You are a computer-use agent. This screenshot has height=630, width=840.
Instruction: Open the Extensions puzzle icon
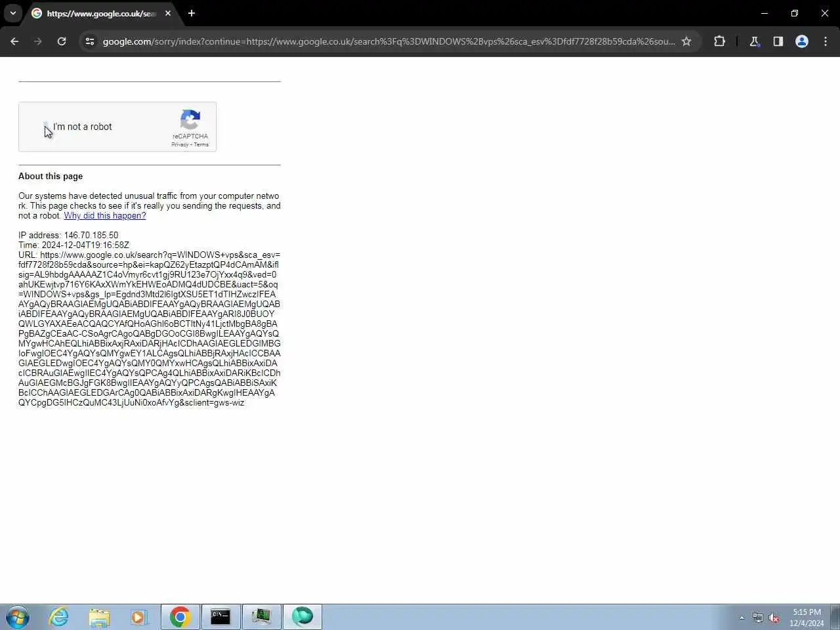(x=719, y=41)
